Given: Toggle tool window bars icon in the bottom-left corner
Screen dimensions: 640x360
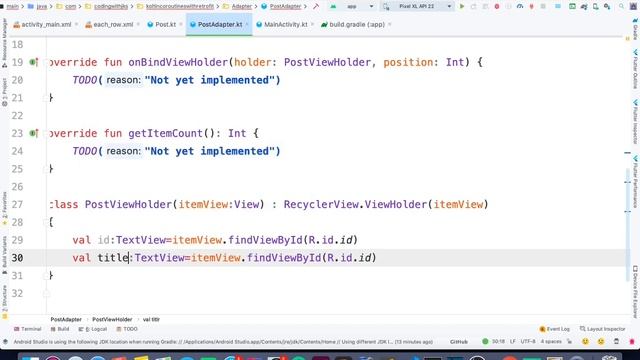Looking at the screenshot, I should 5,342.
